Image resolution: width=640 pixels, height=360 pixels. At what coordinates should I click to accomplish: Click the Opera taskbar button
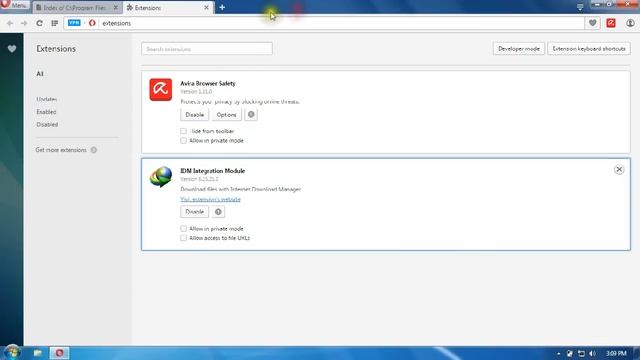pyautogui.click(x=60, y=353)
